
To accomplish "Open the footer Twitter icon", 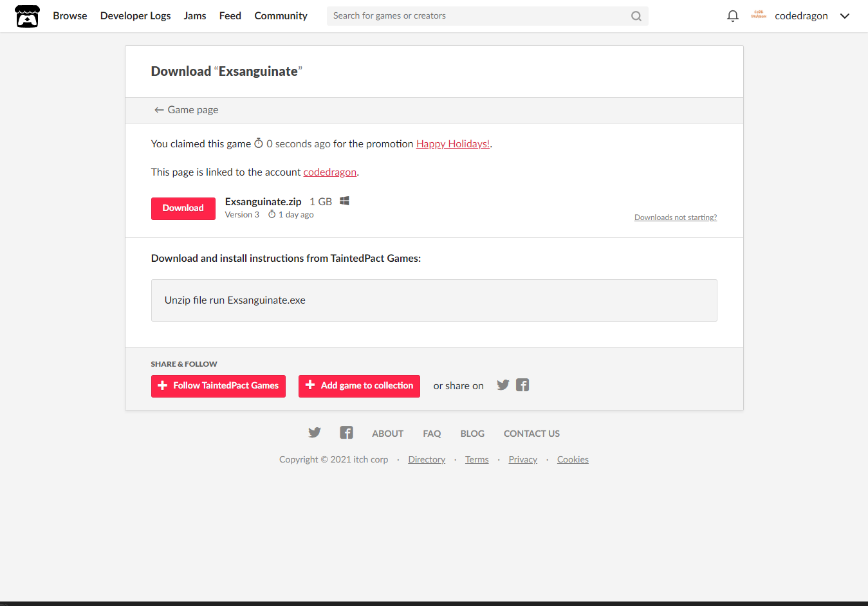I will tap(315, 432).
